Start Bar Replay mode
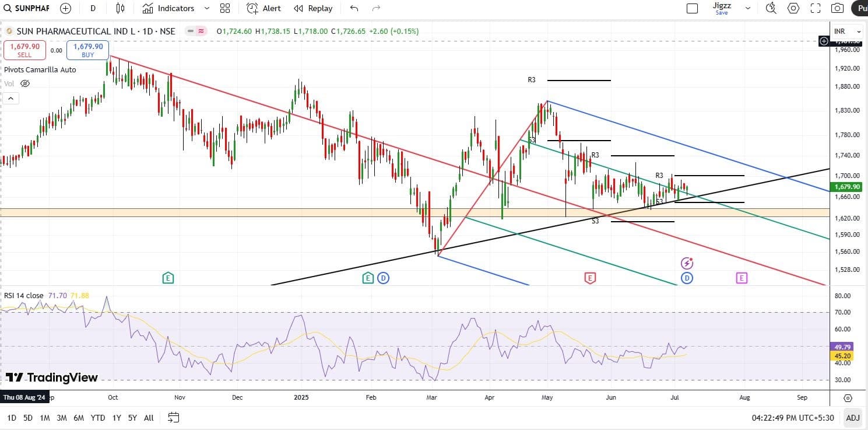 click(x=313, y=8)
